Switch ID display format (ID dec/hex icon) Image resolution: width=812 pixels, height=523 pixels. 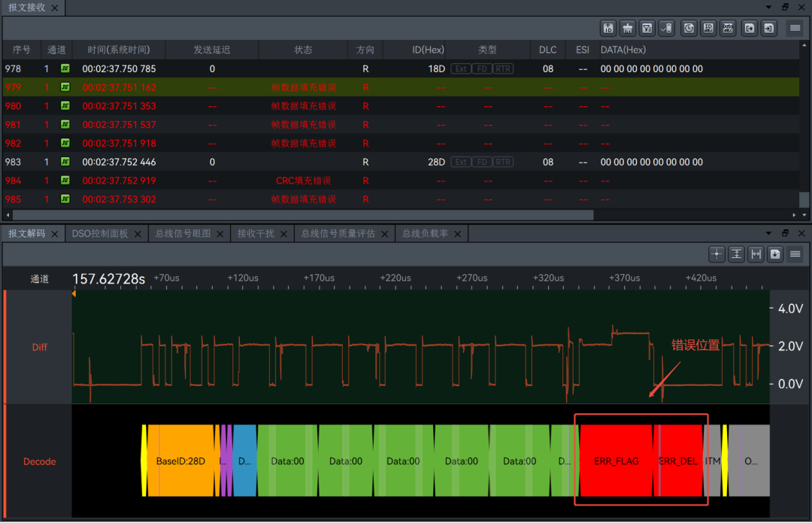(708, 28)
